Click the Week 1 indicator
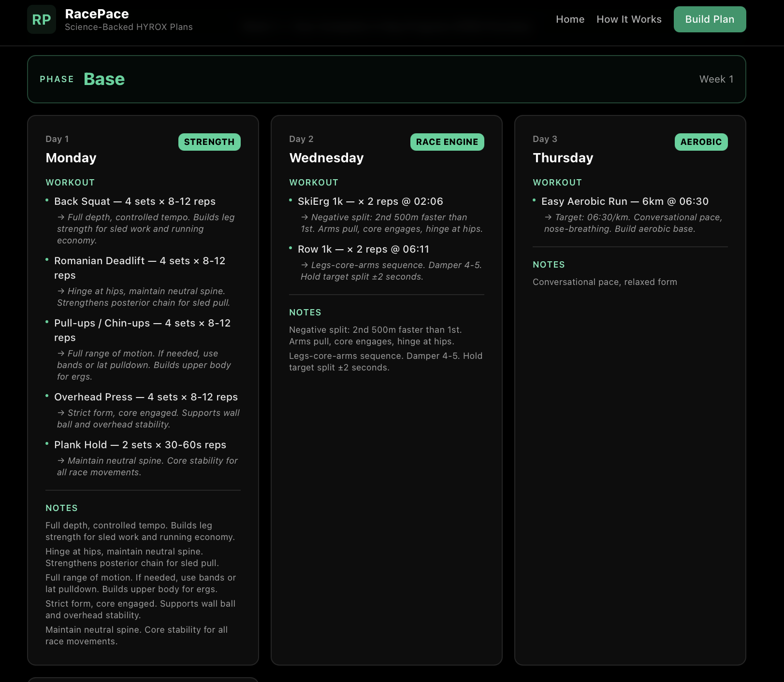This screenshot has height=682, width=784. pos(716,79)
